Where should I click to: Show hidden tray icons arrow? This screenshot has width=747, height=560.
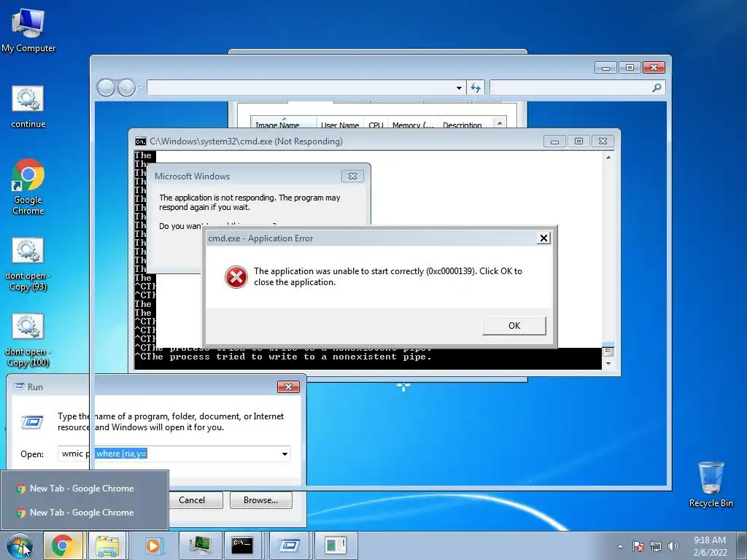[x=620, y=546]
